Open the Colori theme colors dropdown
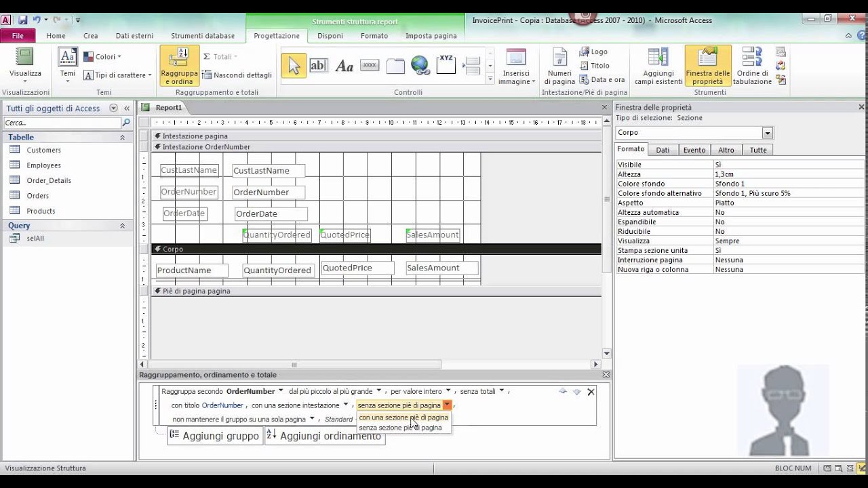The width and height of the screenshot is (868, 488). tap(102, 57)
